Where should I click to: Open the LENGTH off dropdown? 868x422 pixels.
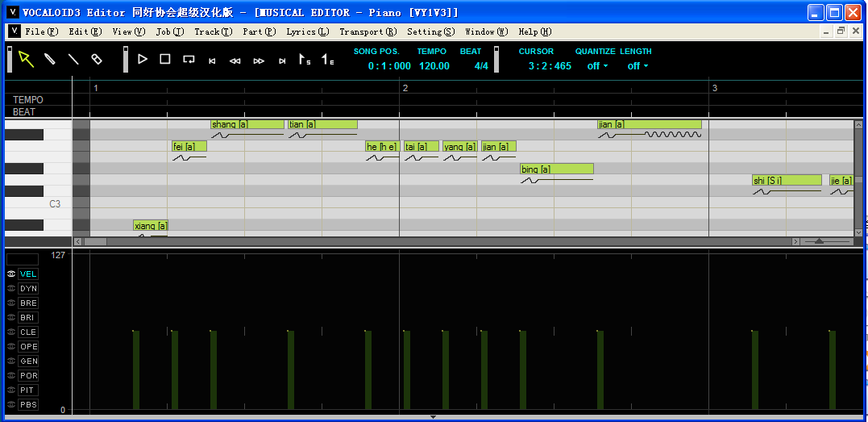[638, 66]
